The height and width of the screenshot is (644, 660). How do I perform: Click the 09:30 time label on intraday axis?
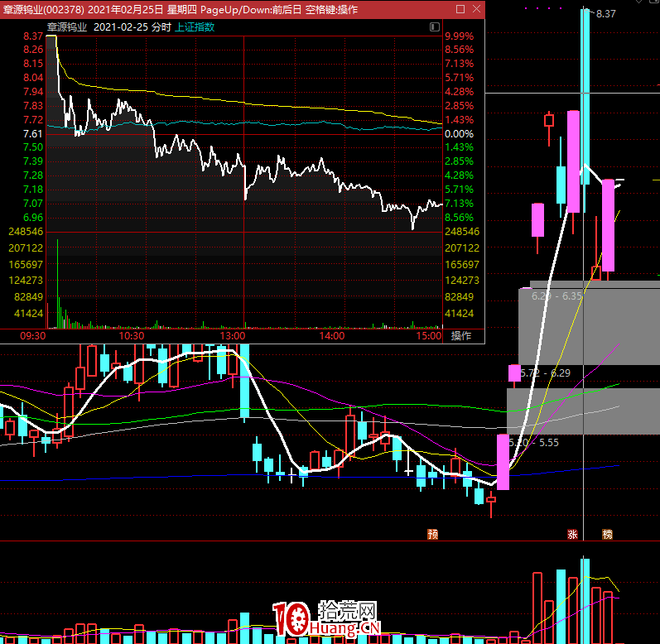33,336
